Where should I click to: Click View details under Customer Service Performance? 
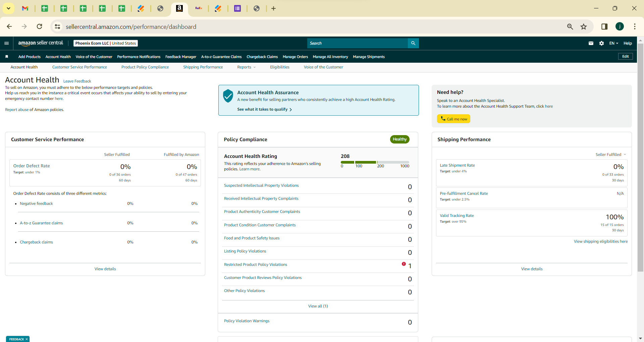pyautogui.click(x=105, y=269)
